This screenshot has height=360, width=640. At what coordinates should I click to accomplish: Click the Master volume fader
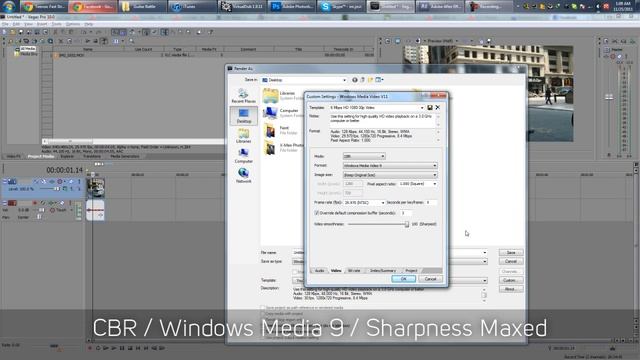click(609, 97)
